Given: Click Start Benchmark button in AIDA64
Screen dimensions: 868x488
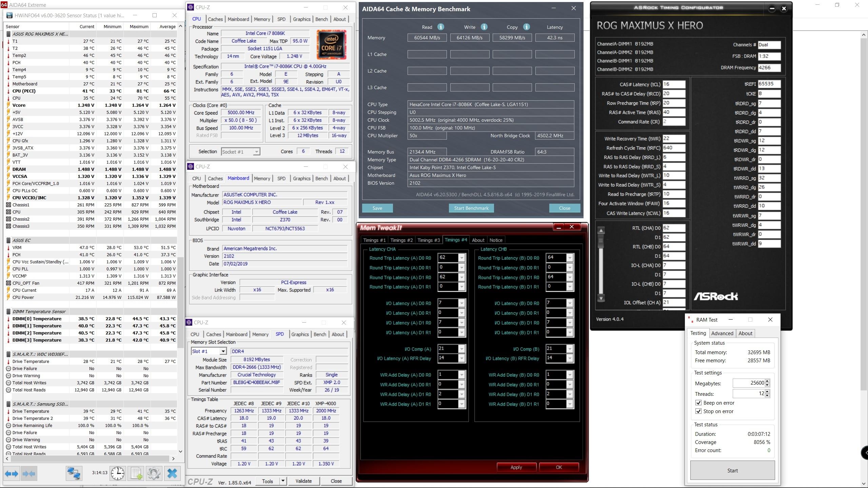Looking at the screenshot, I should click(471, 208).
